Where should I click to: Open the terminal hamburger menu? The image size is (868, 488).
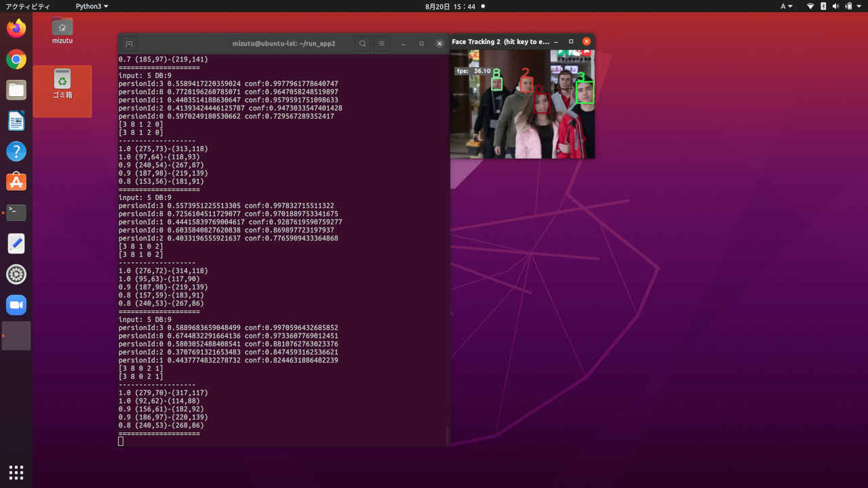382,43
